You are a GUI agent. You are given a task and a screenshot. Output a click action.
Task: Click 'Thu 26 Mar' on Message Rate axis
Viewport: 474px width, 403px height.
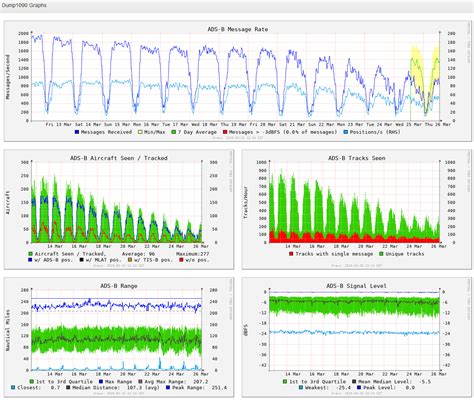(x=438, y=124)
